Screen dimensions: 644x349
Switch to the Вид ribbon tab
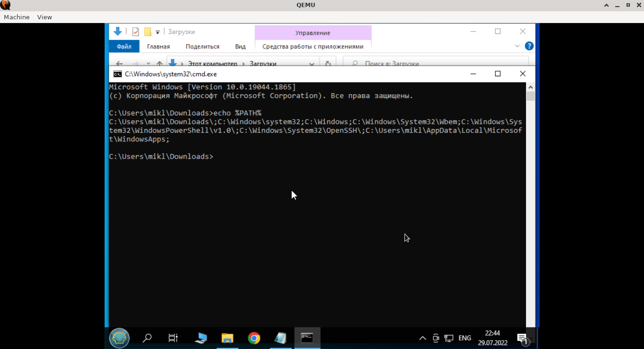tap(240, 47)
